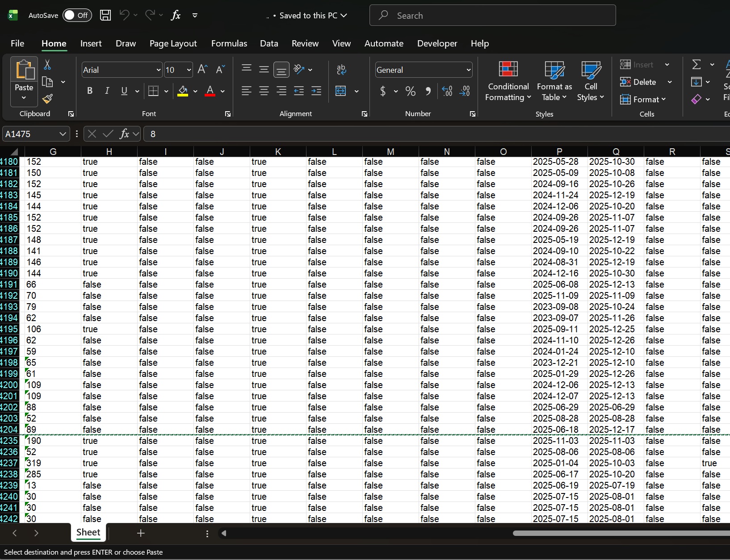Switch to the Formulas ribbon tab

(x=229, y=43)
